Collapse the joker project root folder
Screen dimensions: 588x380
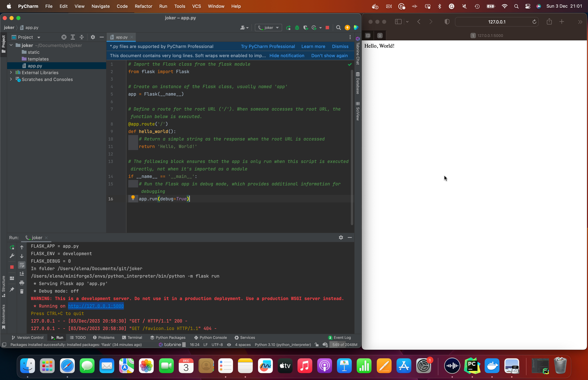[x=11, y=45]
